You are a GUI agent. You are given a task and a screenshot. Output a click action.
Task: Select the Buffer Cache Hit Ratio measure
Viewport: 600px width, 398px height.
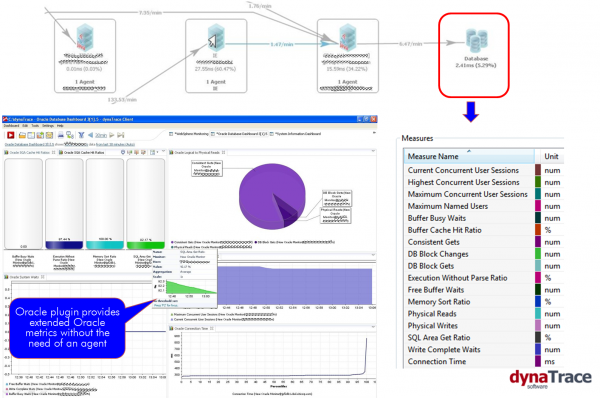[444, 230]
